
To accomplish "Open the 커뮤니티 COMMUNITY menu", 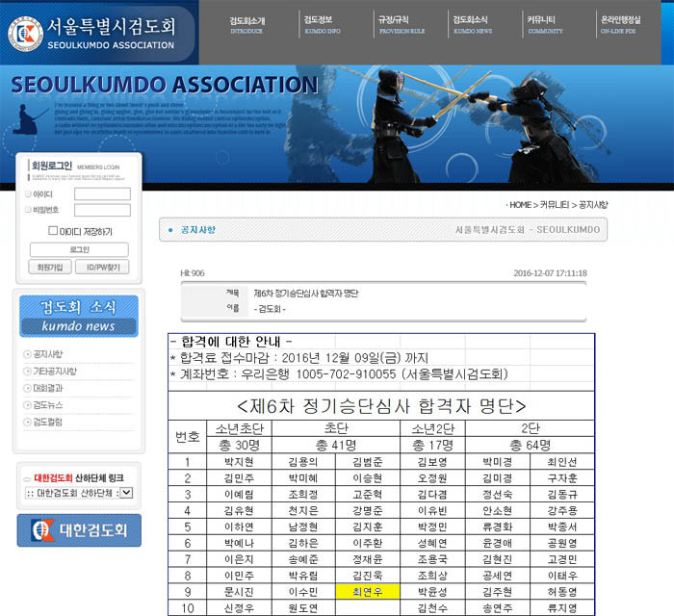I will tap(545, 25).
